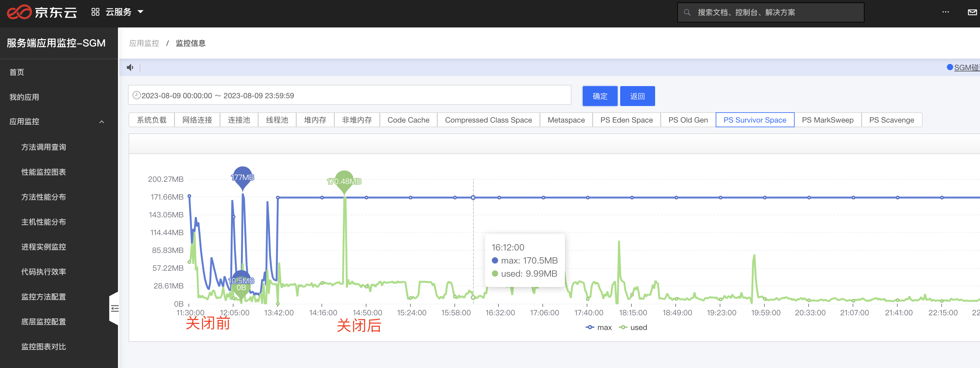Switch to Metaspace tab
This screenshot has height=368, width=980.
(566, 120)
